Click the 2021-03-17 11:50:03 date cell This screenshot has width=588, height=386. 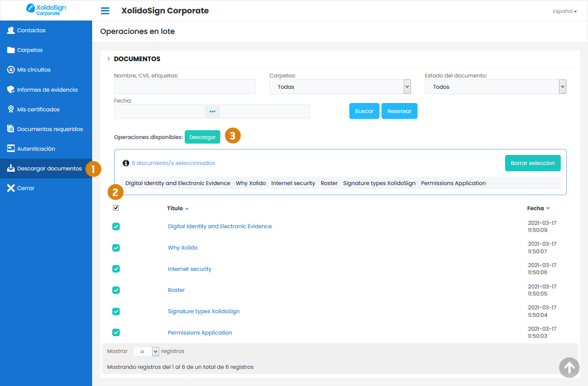coord(542,332)
